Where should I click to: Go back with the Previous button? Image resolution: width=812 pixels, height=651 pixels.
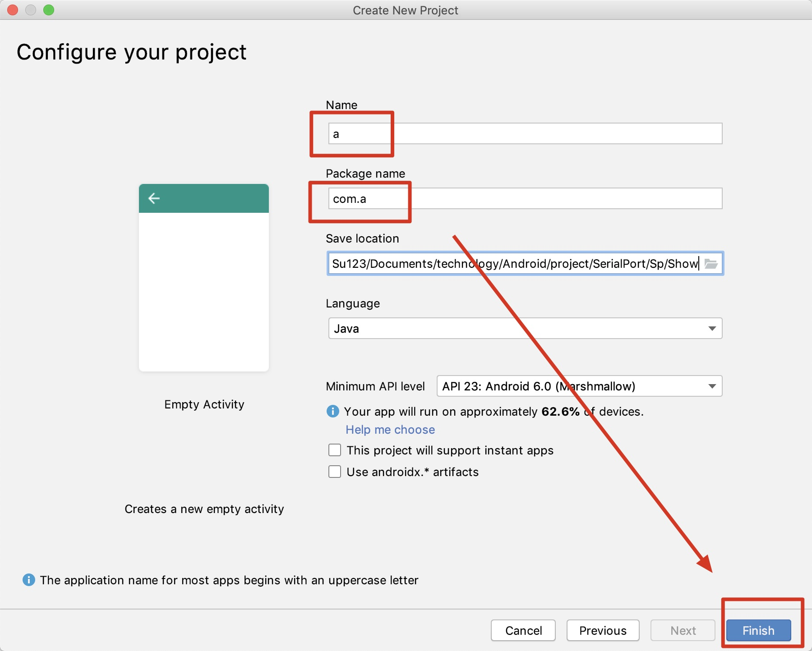click(603, 630)
